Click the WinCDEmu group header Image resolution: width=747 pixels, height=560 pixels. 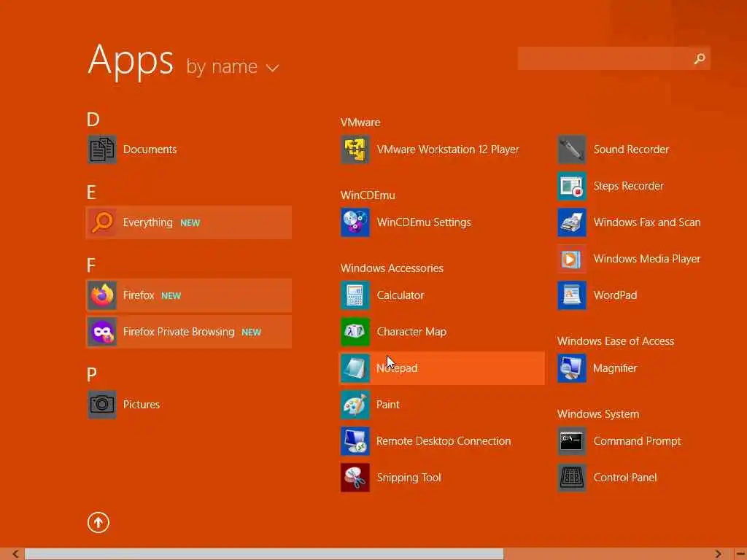(368, 195)
